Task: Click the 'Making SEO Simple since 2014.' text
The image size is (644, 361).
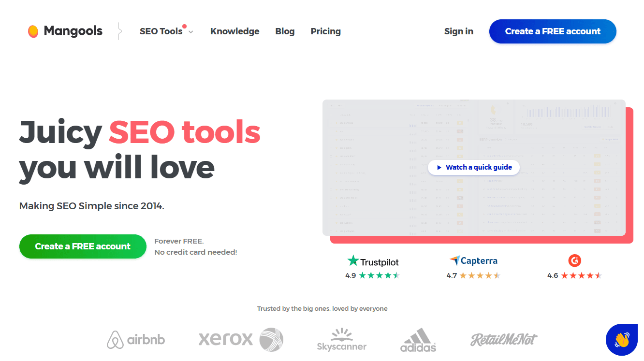Action: (x=92, y=206)
